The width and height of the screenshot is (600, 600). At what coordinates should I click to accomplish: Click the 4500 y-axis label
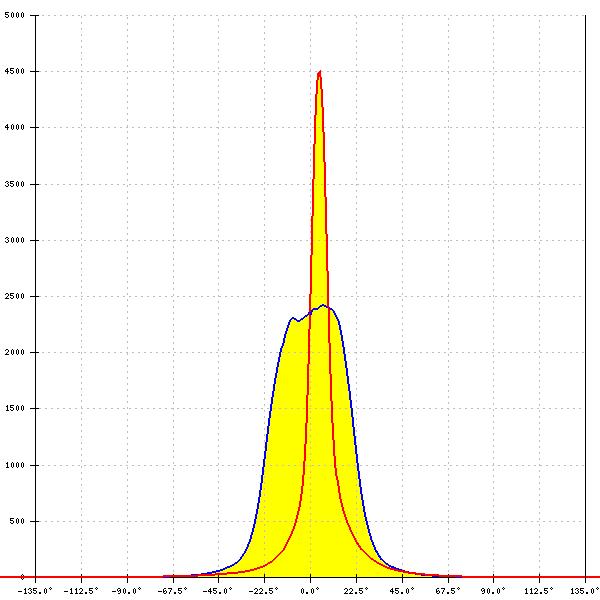[14, 72]
